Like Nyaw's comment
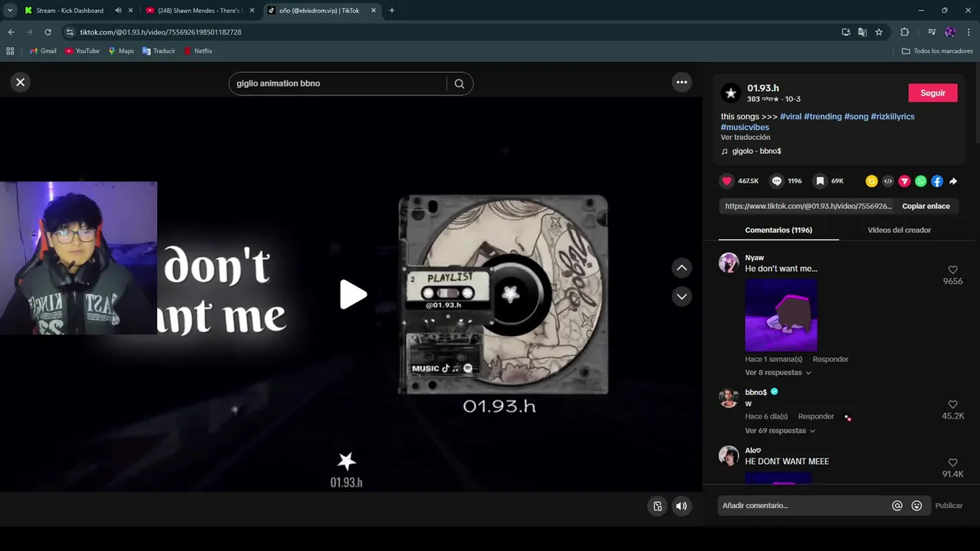This screenshot has height=551, width=980. pyautogui.click(x=953, y=270)
